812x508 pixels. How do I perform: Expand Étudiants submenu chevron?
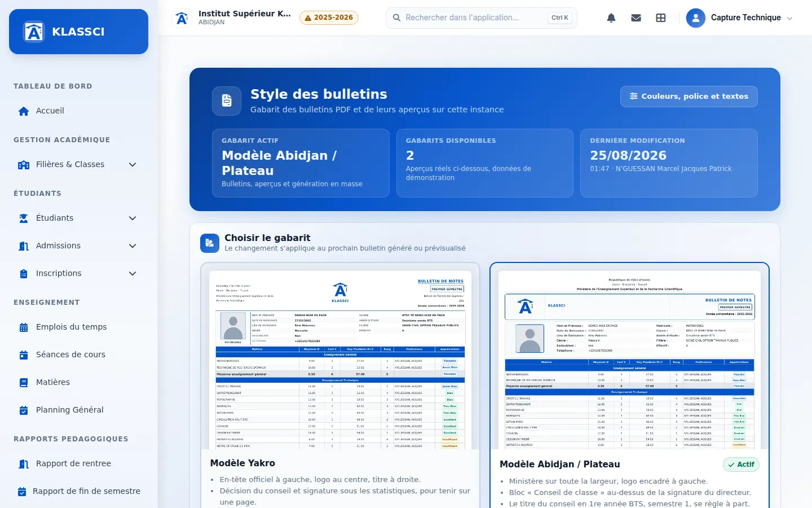coord(133,218)
